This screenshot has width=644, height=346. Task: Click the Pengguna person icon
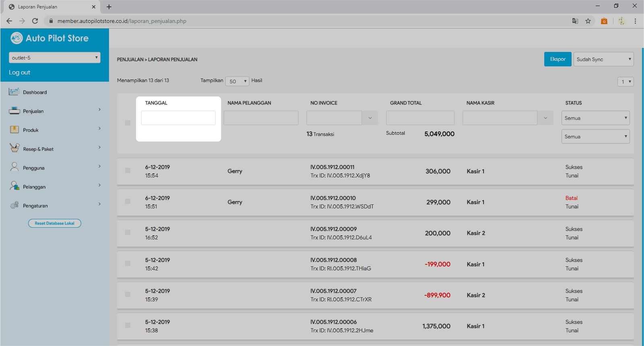click(14, 167)
